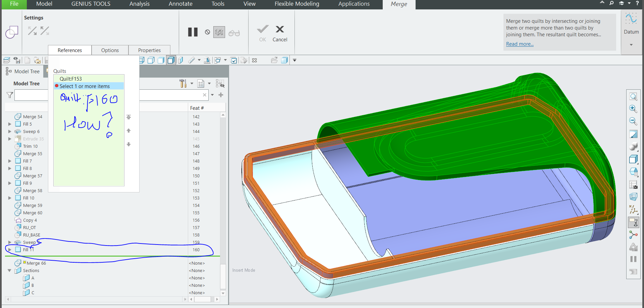Open model tree settings dropdown arrow
Screen dimensions: 644x308
(192, 83)
